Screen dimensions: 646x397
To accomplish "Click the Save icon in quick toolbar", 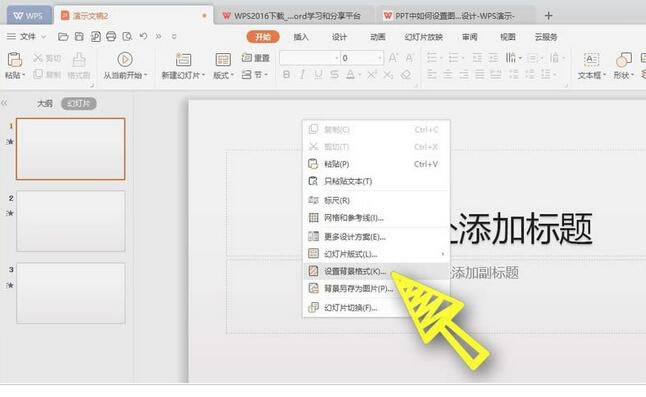I will [x=79, y=37].
